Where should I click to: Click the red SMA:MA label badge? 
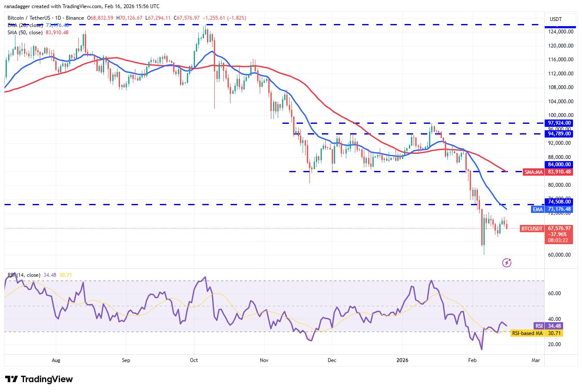(534, 172)
